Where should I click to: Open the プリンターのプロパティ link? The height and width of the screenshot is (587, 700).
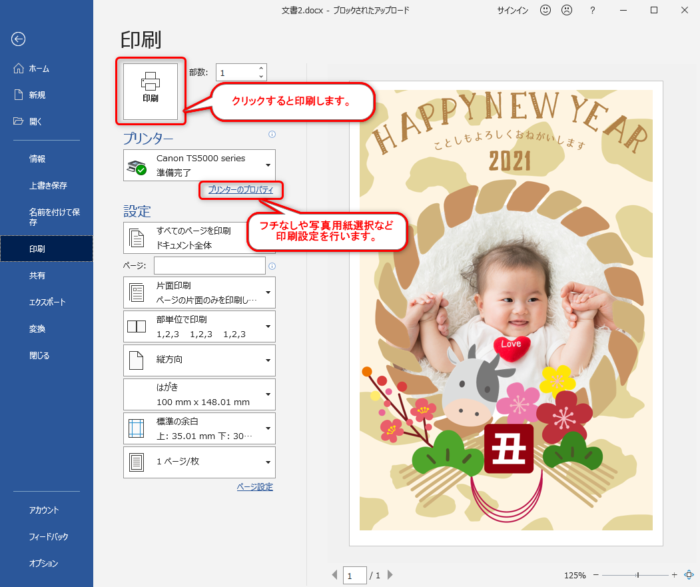tap(241, 190)
